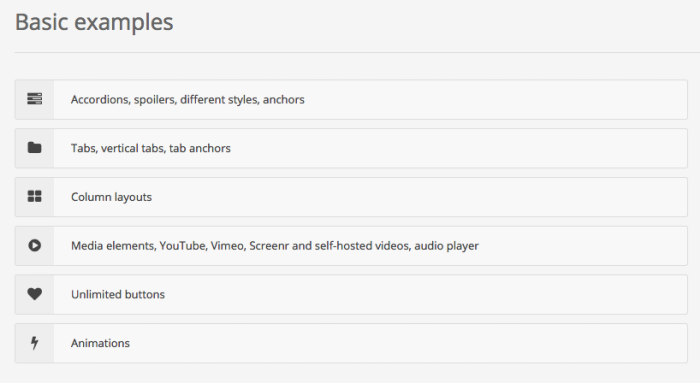The height and width of the screenshot is (383, 700).
Task: Click the folder icon for Tabs
Action: (34, 148)
